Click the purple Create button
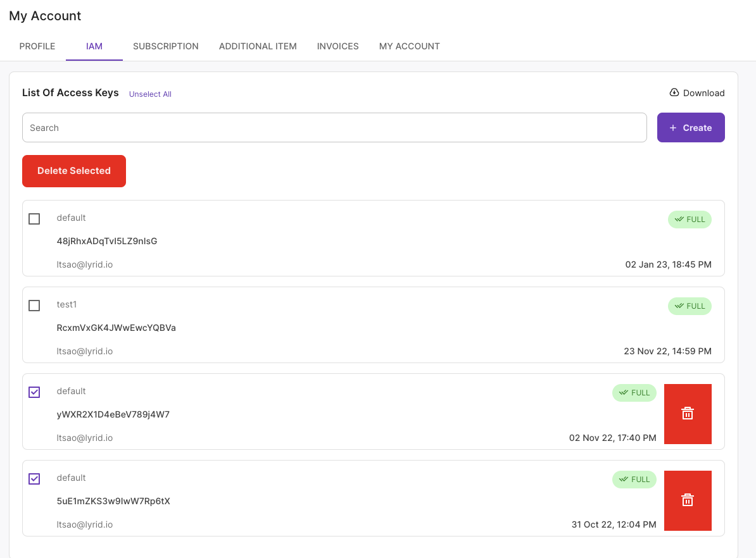The width and height of the screenshot is (756, 558). point(690,128)
